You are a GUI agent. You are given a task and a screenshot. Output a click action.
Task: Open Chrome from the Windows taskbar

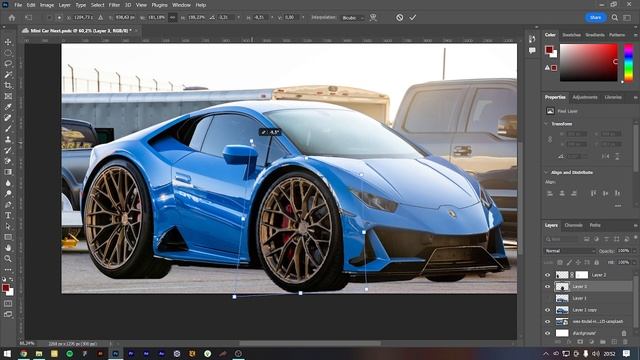click(23, 353)
